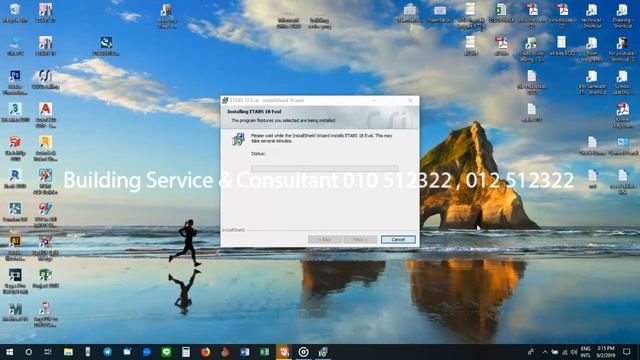640x360 pixels.
Task: Open the taskbar clock showing 3:15 PM
Action: 606,352
